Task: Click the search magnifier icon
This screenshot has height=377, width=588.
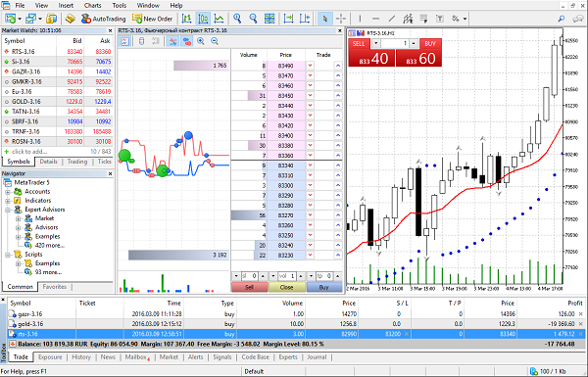Action: [562, 19]
